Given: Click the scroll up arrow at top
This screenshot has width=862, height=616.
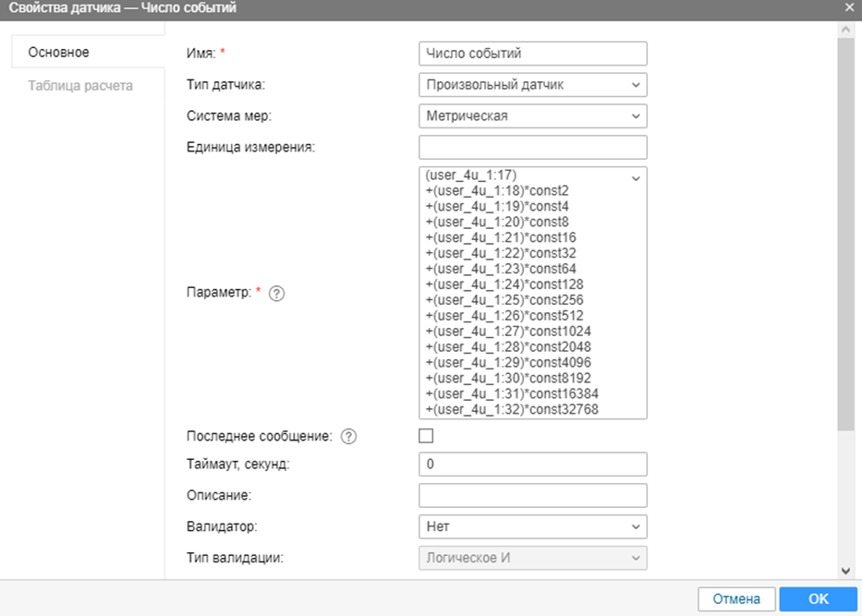Looking at the screenshot, I should coord(846,30).
